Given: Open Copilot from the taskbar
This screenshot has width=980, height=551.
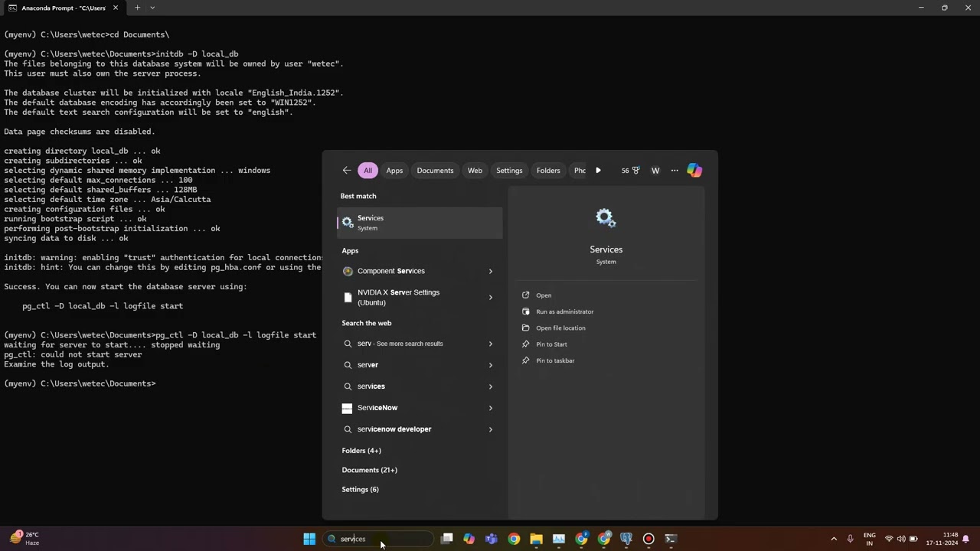Looking at the screenshot, I should pos(469,539).
